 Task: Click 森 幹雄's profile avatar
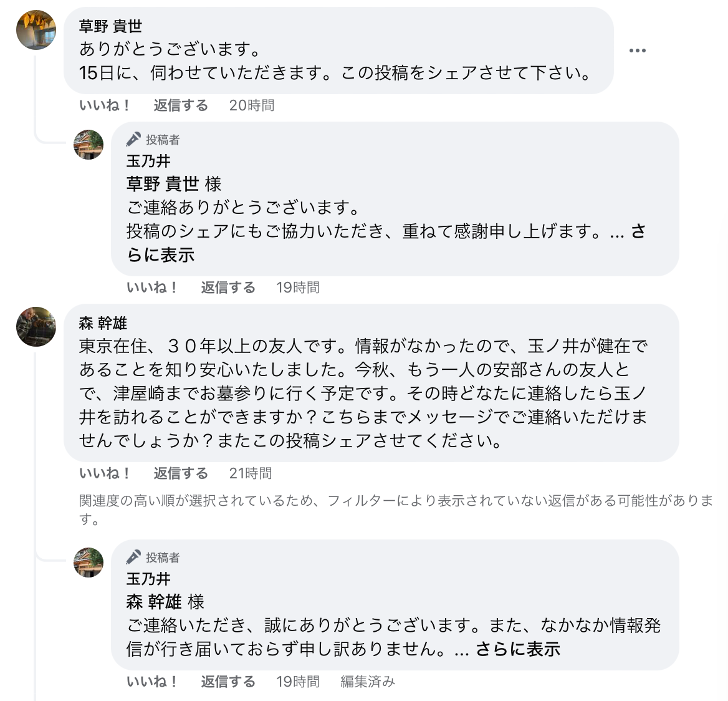pos(36,326)
